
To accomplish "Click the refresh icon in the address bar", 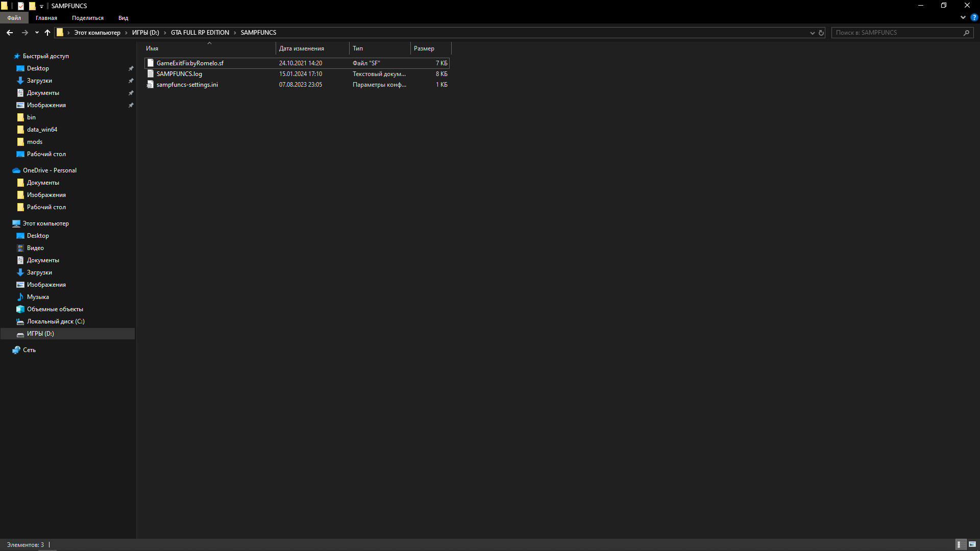I will click(x=821, y=33).
